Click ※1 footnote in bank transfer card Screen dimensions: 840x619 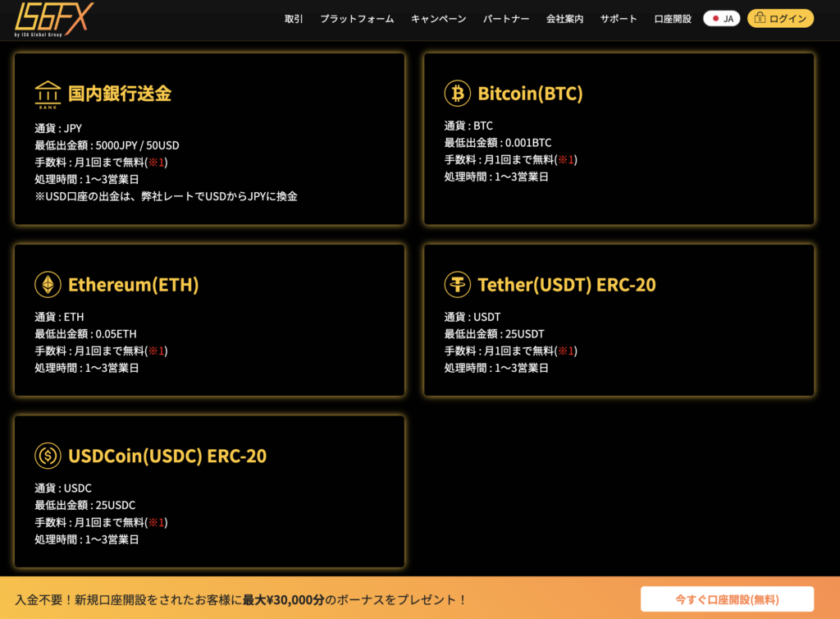click(x=157, y=163)
